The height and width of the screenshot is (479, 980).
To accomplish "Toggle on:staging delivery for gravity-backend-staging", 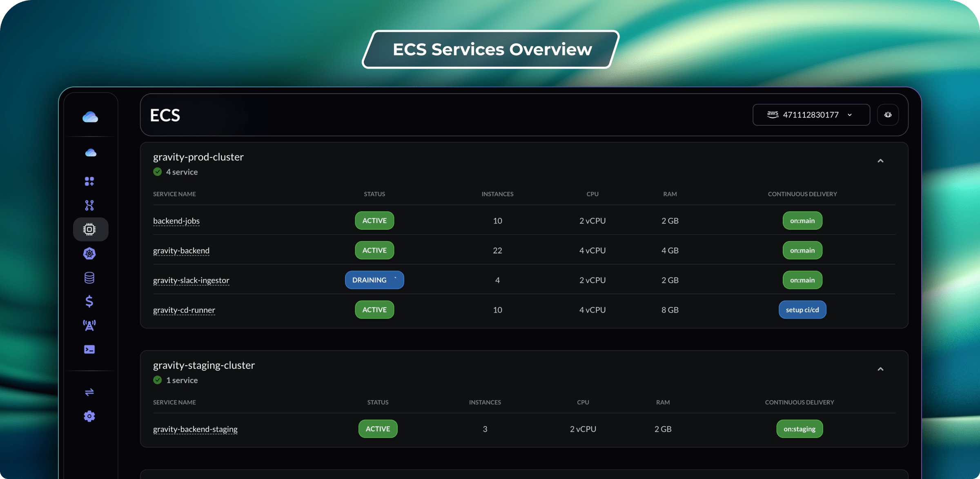I will click(799, 429).
